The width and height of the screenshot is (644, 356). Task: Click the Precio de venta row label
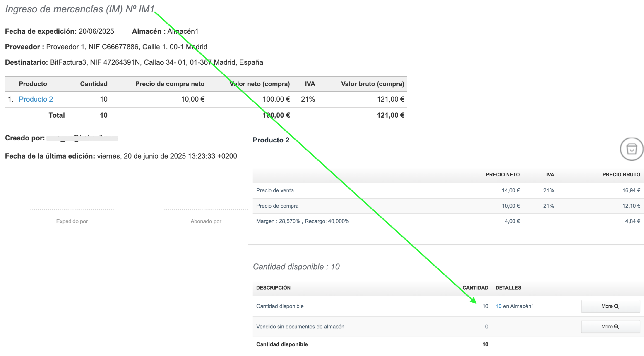tap(275, 190)
